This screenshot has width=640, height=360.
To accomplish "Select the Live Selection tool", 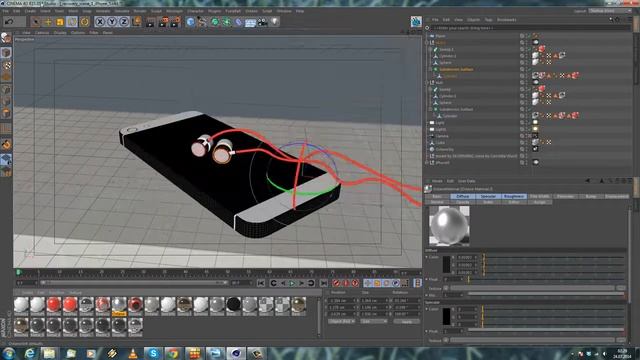I will (x=36, y=22).
